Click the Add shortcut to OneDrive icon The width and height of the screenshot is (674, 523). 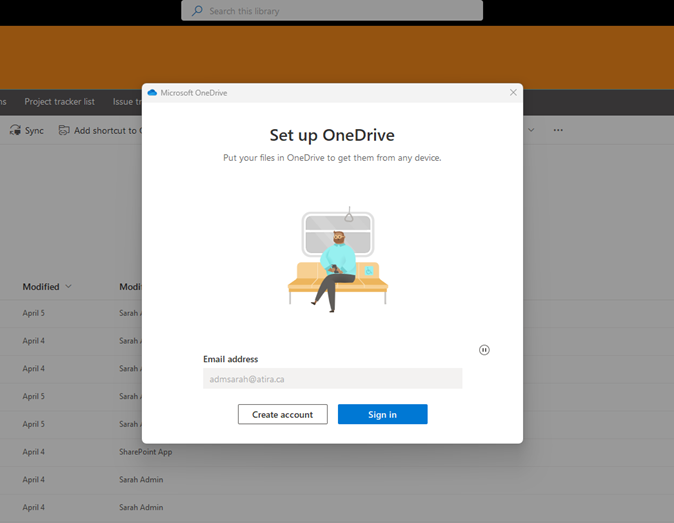64,130
